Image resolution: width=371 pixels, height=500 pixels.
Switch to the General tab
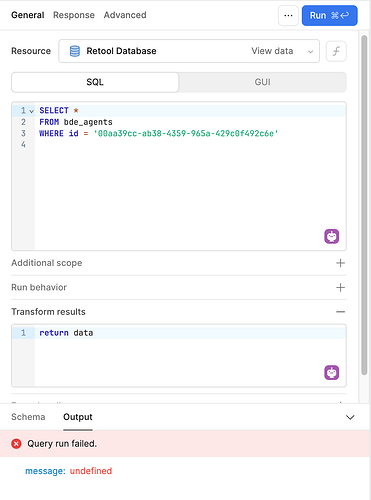coord(28,15)
